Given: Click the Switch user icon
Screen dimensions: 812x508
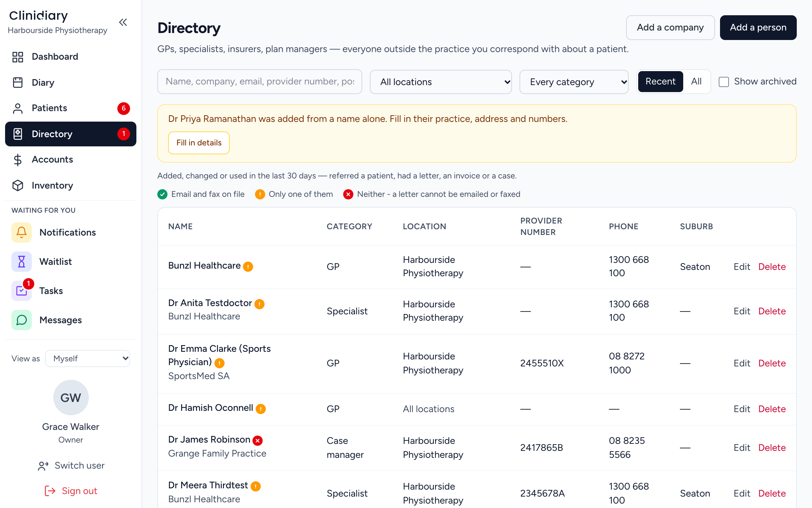Looking at the screenshot, I should click(x=43, y=466).
